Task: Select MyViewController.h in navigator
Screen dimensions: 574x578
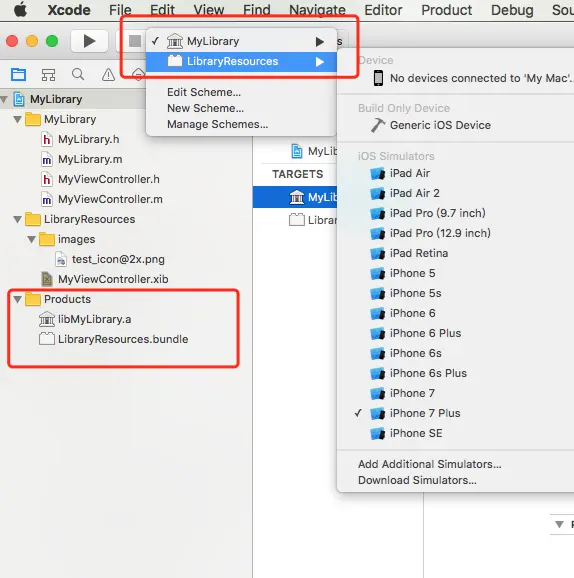Action: [108, 179]
